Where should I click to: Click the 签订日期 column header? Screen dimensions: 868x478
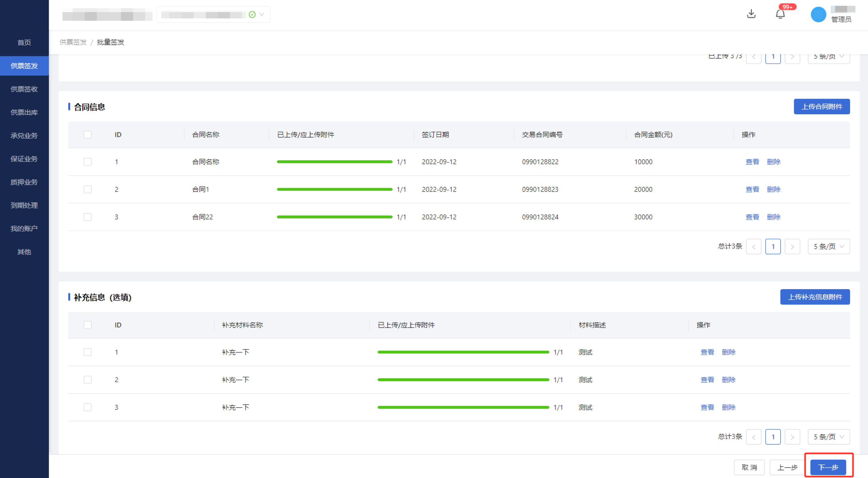coord(435,134)
